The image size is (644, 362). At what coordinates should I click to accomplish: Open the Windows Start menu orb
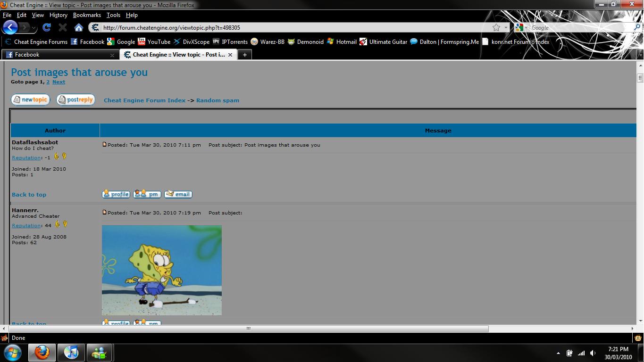[12, 352]
